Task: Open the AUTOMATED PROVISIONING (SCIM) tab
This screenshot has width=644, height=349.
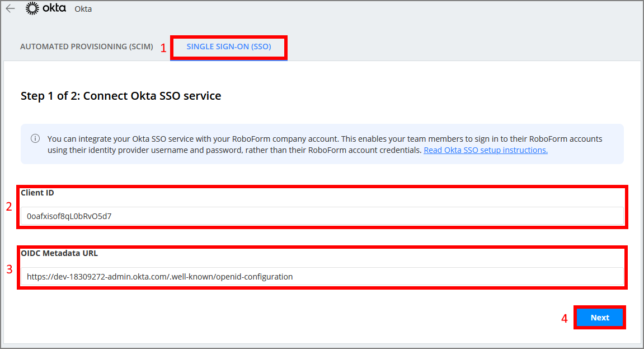Action: coord(87,46)
